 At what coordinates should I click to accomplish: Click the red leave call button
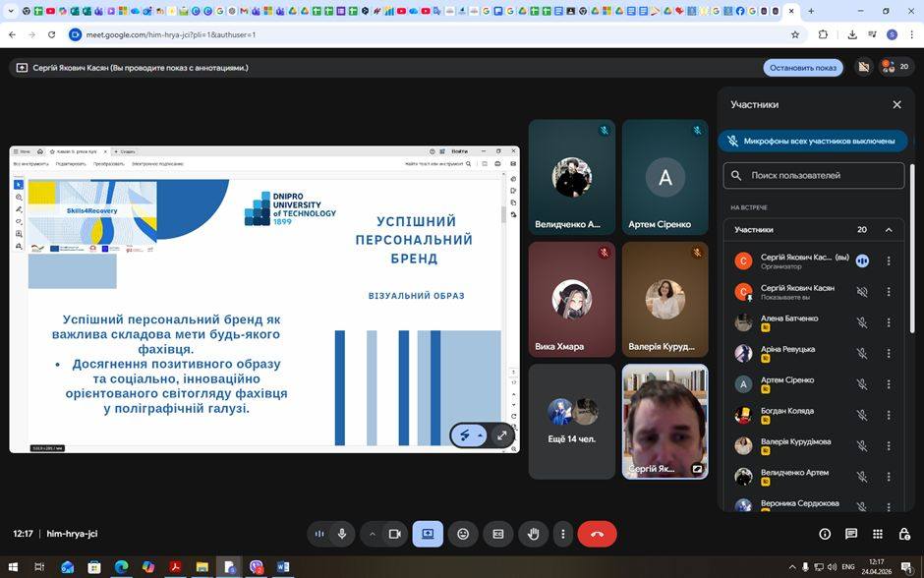[597, 534]
